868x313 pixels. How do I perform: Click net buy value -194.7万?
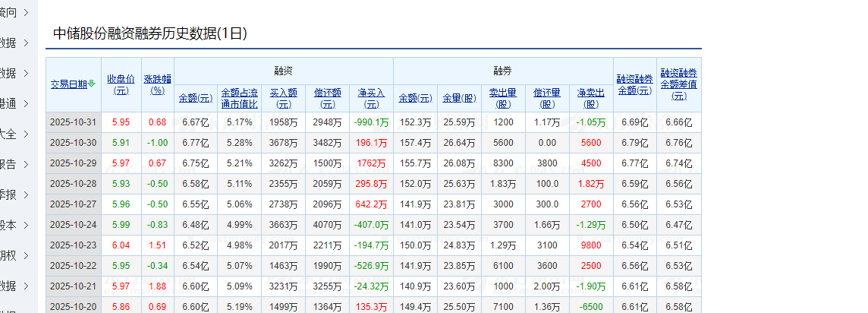tap(372, 245)
